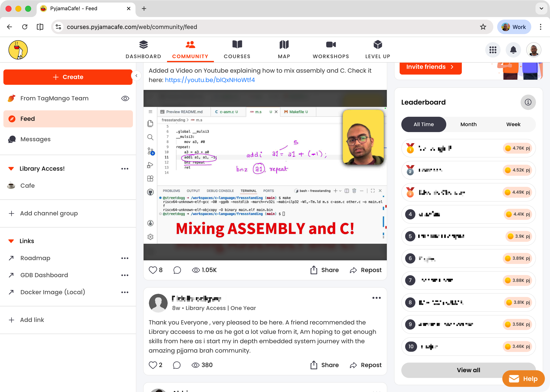Screen dimensions: 550x392
Task: Open the Level Up page
Action: tap(377, 50)
